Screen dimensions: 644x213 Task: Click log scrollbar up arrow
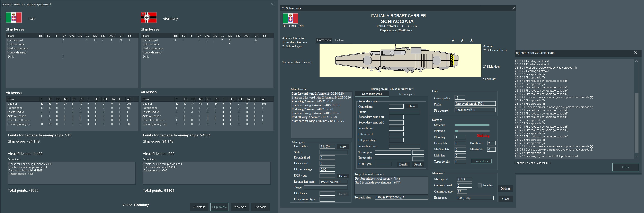pyautogui.click(x=636, y=61)
